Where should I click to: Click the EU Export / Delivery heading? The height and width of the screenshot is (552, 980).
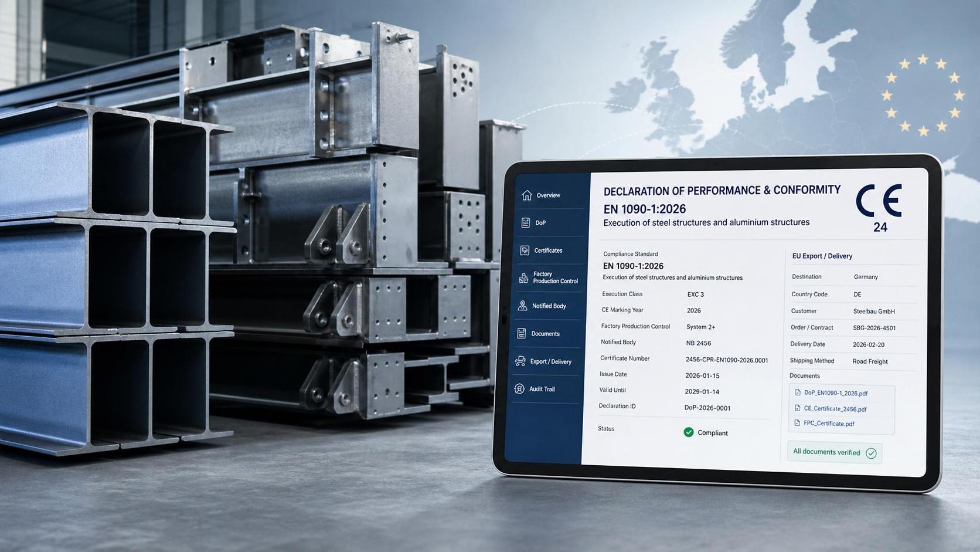pyautogui.click(x=822, y=256)
